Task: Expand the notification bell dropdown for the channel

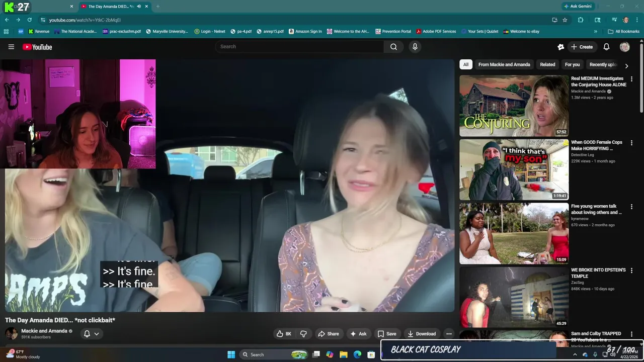Action: (97, 334)
